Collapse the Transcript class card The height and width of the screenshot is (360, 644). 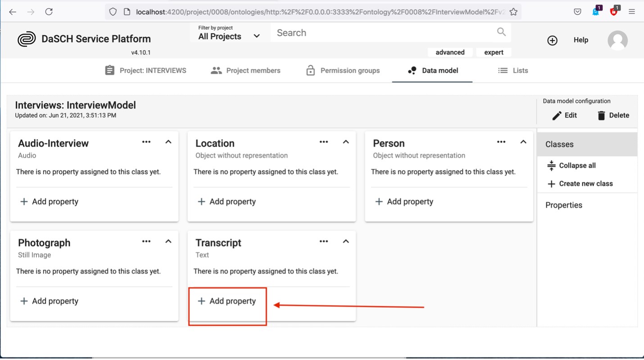[x=345, y=241]
